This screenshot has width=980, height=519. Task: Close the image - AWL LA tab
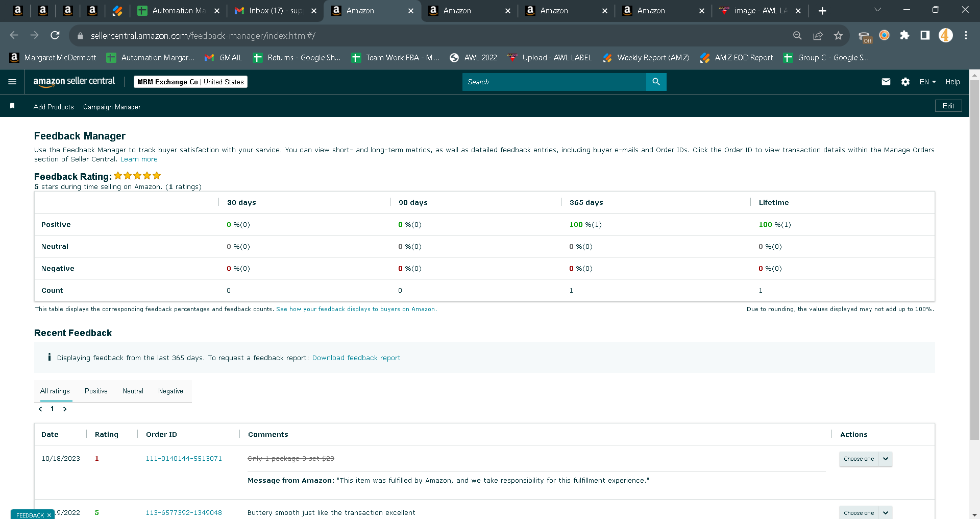tap(798, 11)
